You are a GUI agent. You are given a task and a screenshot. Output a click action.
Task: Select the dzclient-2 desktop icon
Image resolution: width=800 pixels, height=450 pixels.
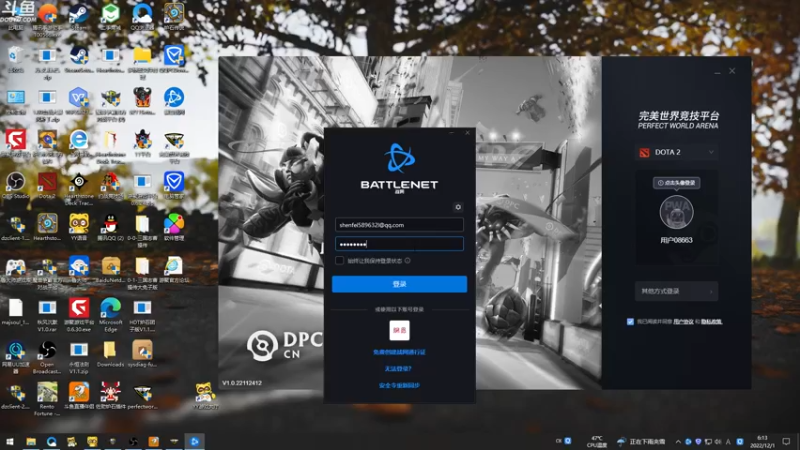pyautogui.click(x=15, y=396)
